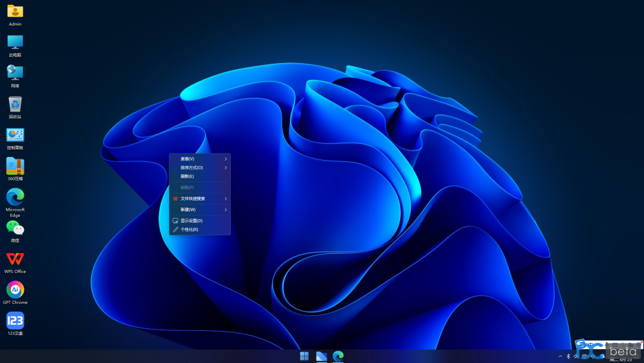Image resolution: width=644 pixels, height=363 pixels.
Task: Open Microsoft Edge from the taskbar
Action: (338, 356)
